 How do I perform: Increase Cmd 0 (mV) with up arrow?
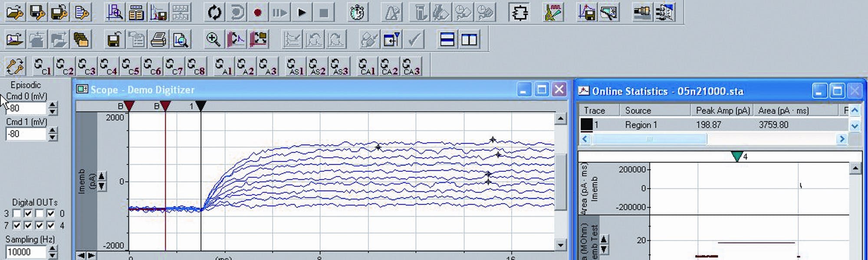pyautogui.click(x=53, y=105)
